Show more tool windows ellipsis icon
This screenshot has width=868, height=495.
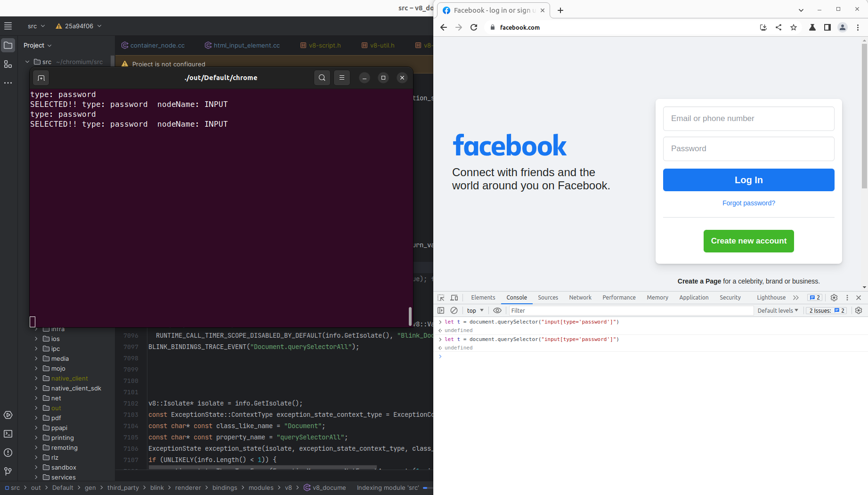click(8, 83)
